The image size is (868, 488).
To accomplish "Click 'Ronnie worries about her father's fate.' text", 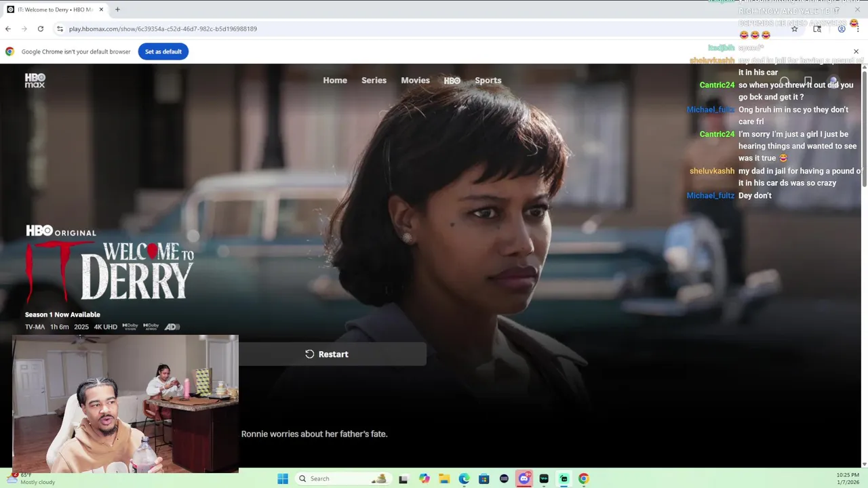I will [315, 434].
